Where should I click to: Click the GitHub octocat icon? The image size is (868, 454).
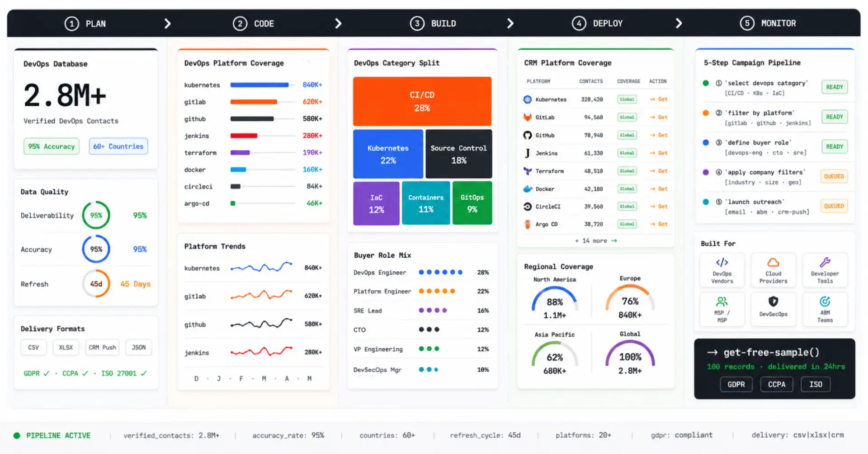(527, 135)
